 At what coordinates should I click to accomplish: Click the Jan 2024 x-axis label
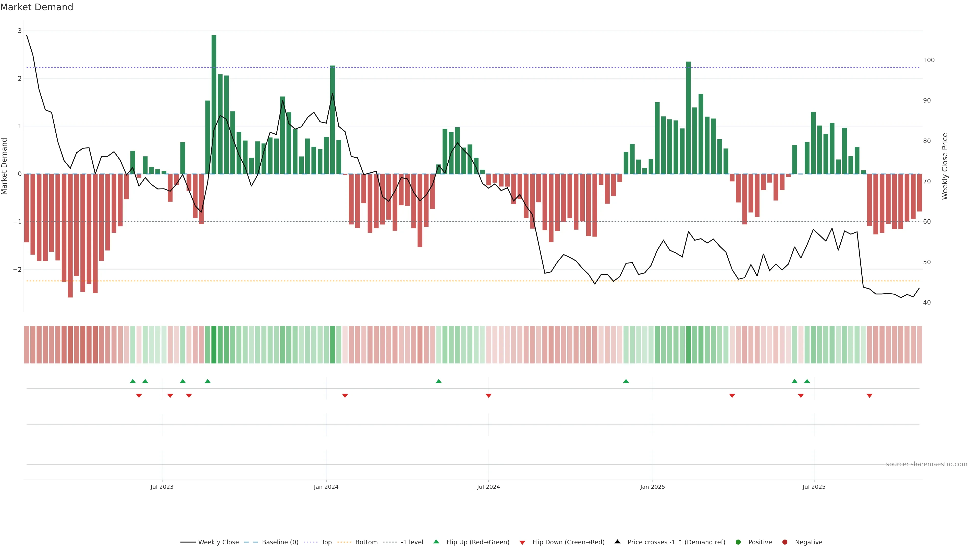click(326, 487)
